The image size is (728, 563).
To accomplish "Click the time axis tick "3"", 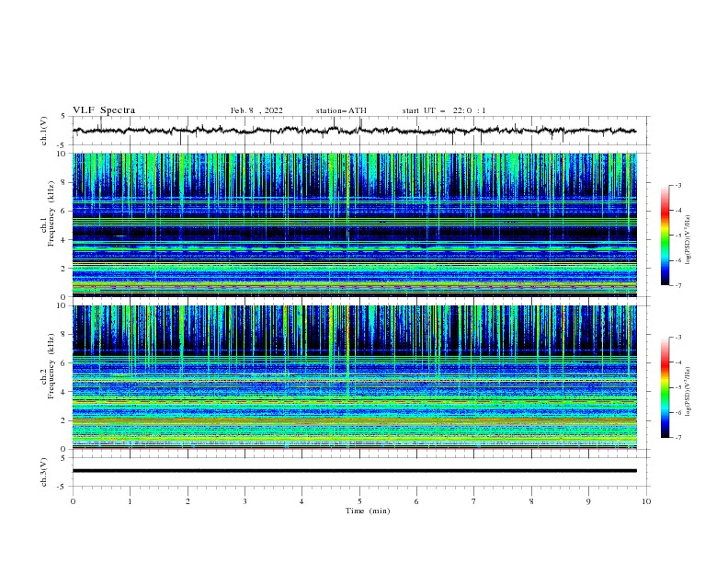I will (245, 501).
